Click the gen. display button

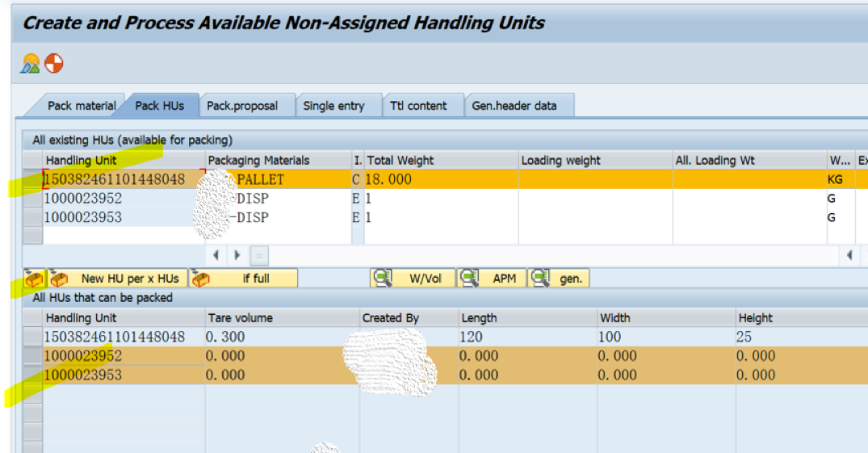(559, 278)
